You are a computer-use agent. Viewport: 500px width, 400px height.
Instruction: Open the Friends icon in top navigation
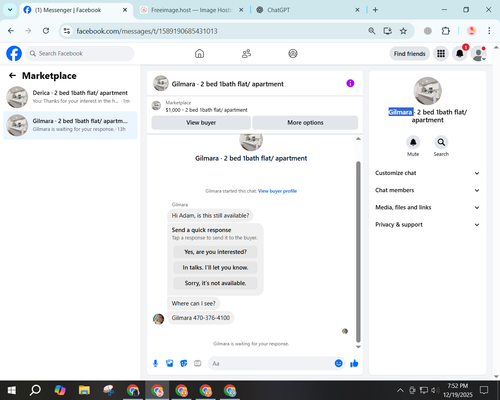coord(246,53)
